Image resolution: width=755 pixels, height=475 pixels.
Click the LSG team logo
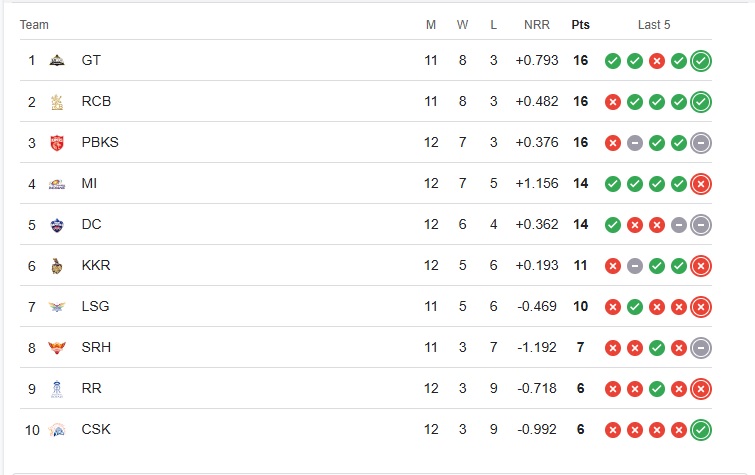(x=57, y=306)
